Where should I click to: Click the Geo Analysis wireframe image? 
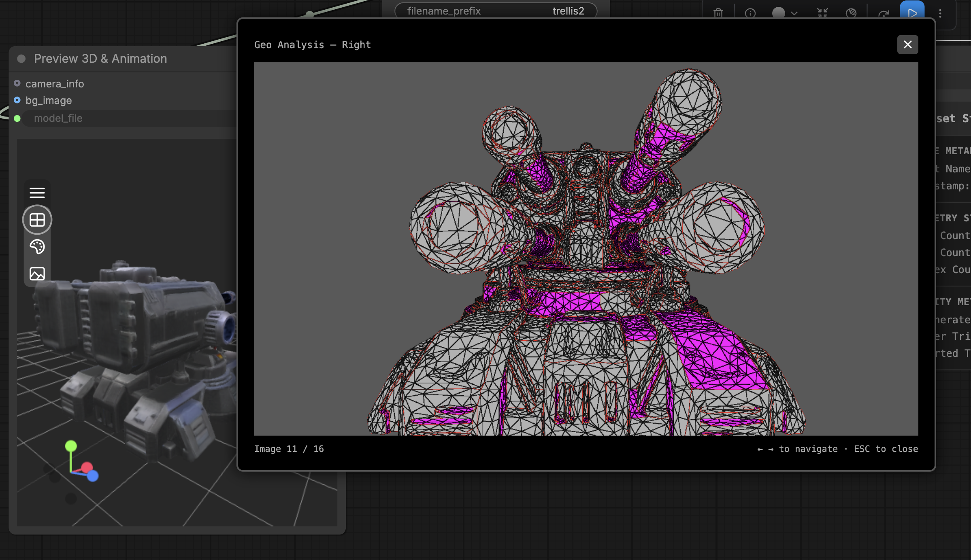[586, 249]
